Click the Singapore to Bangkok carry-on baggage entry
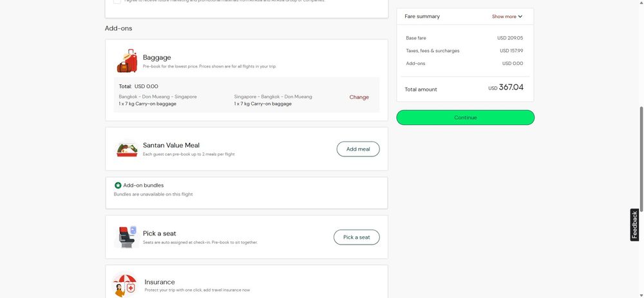Image resolution: width=644 pixels, height=298 pixels. (x=273, y=100)
